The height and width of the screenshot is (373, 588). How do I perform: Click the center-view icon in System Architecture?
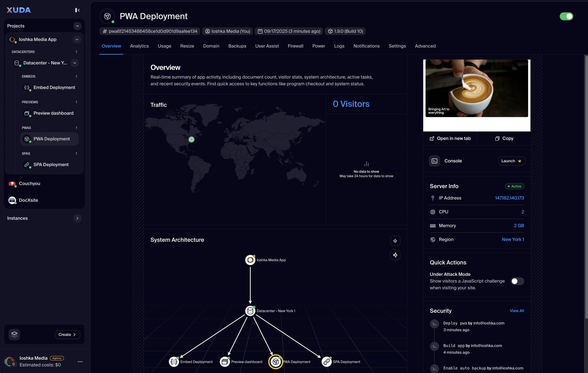pyautogui.click(x=395, y=241)
